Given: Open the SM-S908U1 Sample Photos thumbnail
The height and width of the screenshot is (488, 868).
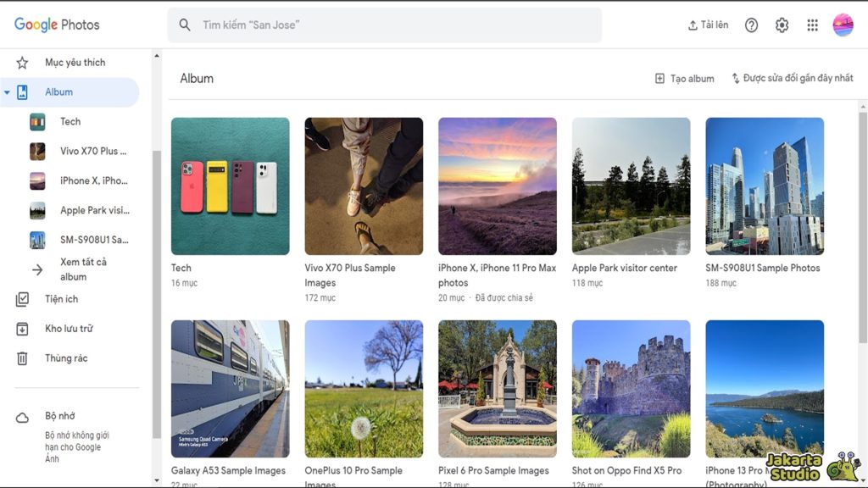Looking at the screenshot, I should click(765, 186).
